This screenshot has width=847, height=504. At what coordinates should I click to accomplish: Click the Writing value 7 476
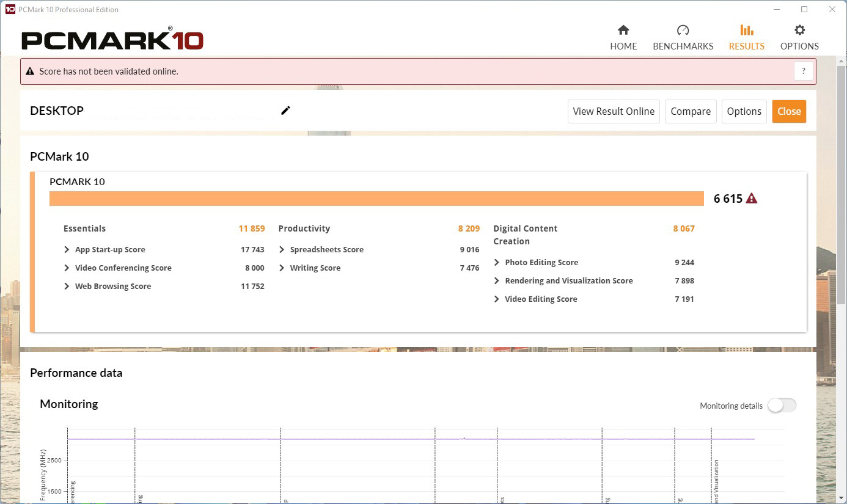click(x=469, y=268)
